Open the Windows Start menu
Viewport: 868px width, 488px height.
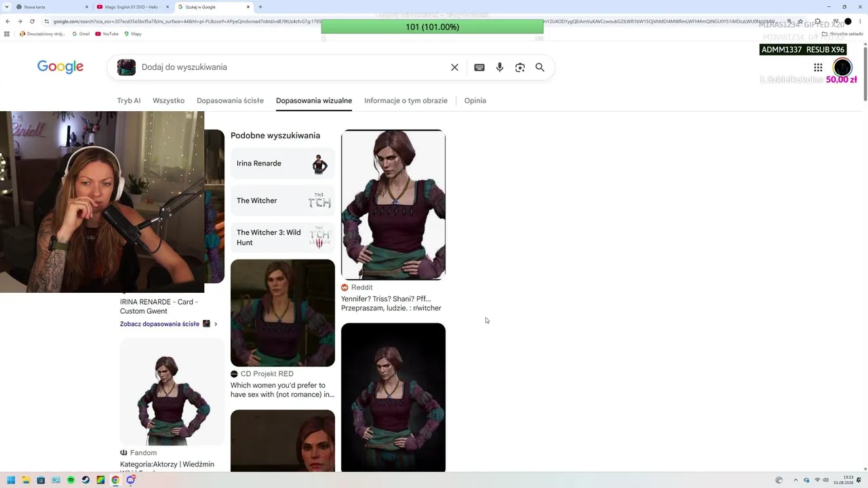tap(11, 481)
